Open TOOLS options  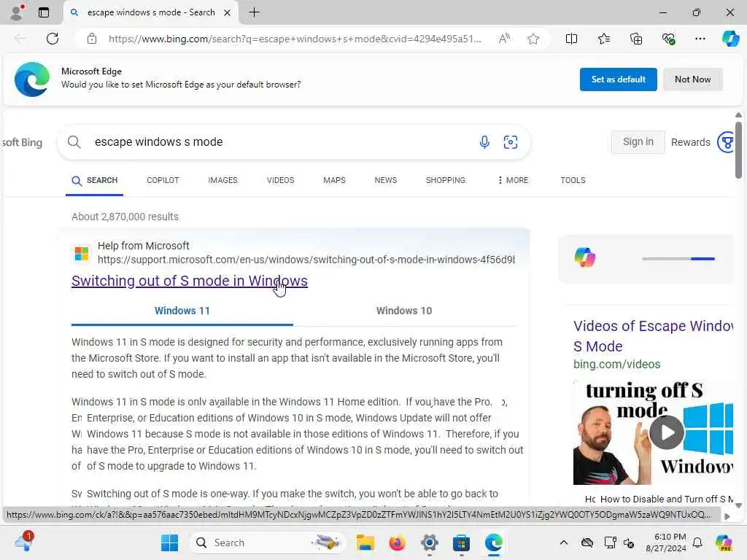[573, 181]
